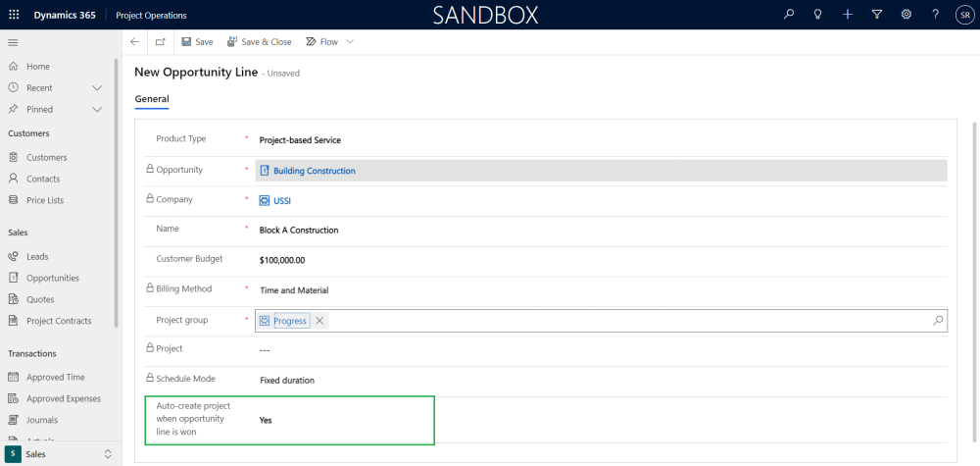
Task: Open the Progress project group link
Action: point(290,321)
